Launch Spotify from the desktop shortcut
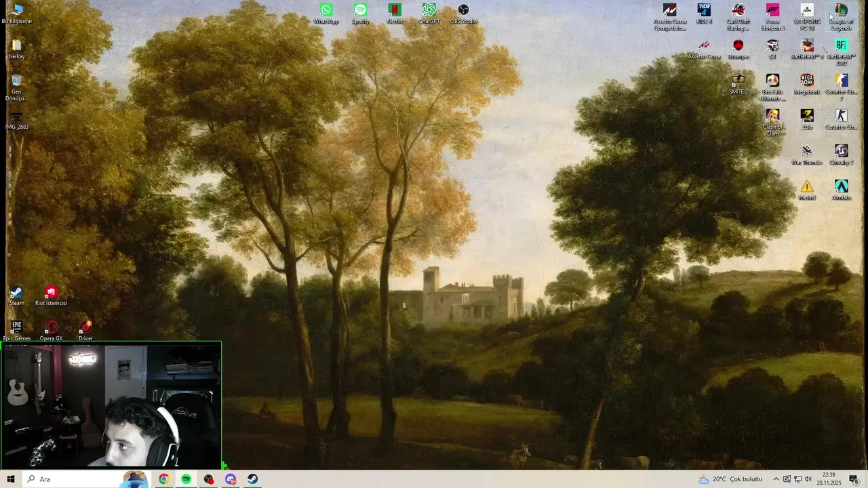 pos(361,14)
